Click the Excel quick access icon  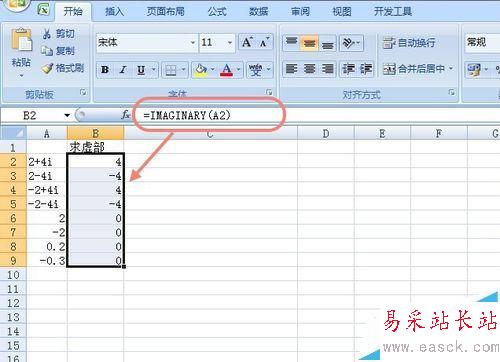(x=43, y=9)
